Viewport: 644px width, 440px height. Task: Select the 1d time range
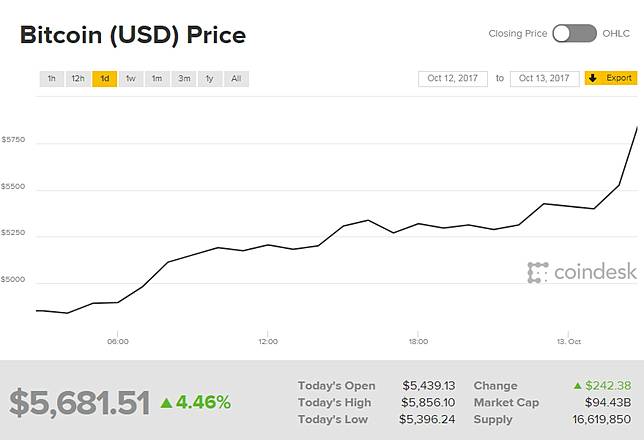pyautogui.click(x=104, y=78)
